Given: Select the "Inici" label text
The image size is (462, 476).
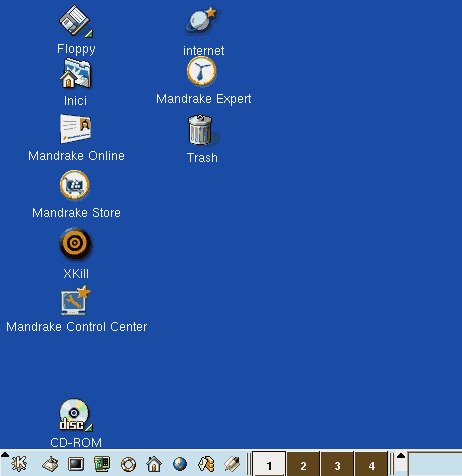Looking at the screenshot, I should click(75, 101).
